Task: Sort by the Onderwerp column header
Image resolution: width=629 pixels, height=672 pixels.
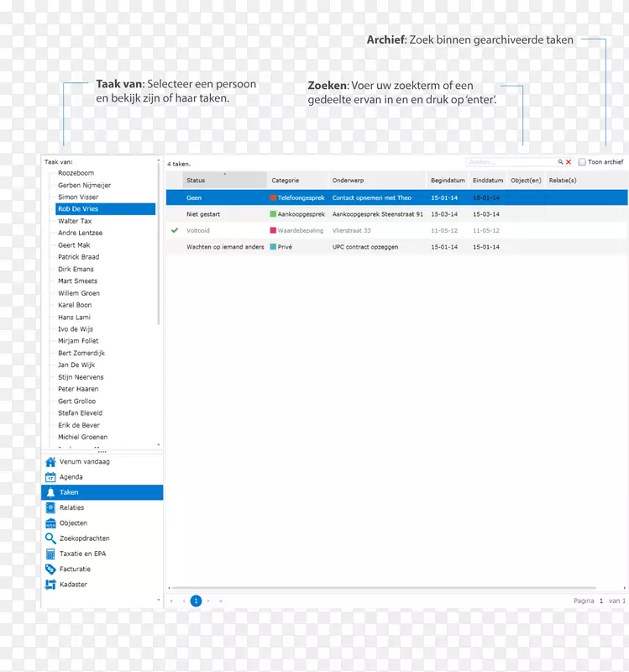Action: pos(378,181)
